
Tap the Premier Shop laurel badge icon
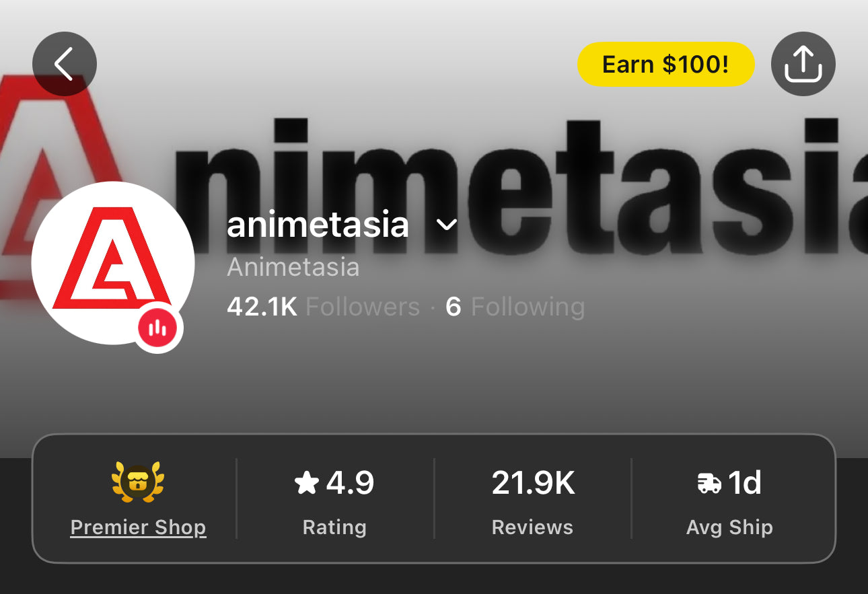pos(138,483)
